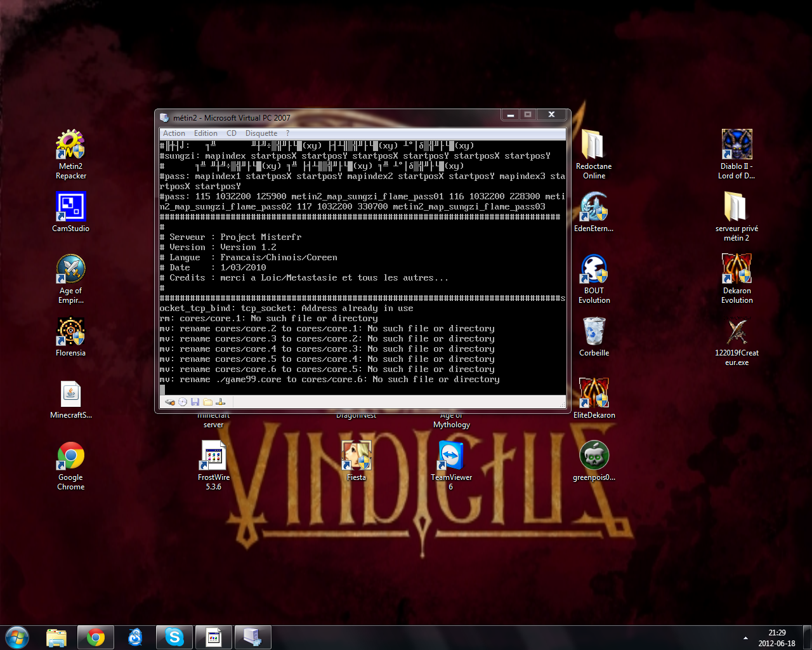Image resolution: width=812 pixels, height=650 pixels.
Task: Select the FrostWire 5.3.6 desktop icon
Action: tap(214, 465)
